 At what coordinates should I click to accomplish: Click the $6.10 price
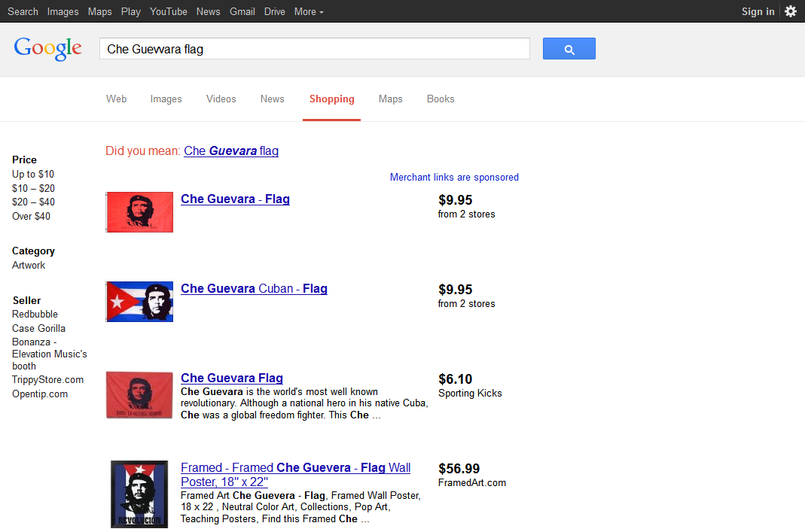point(456,379)
